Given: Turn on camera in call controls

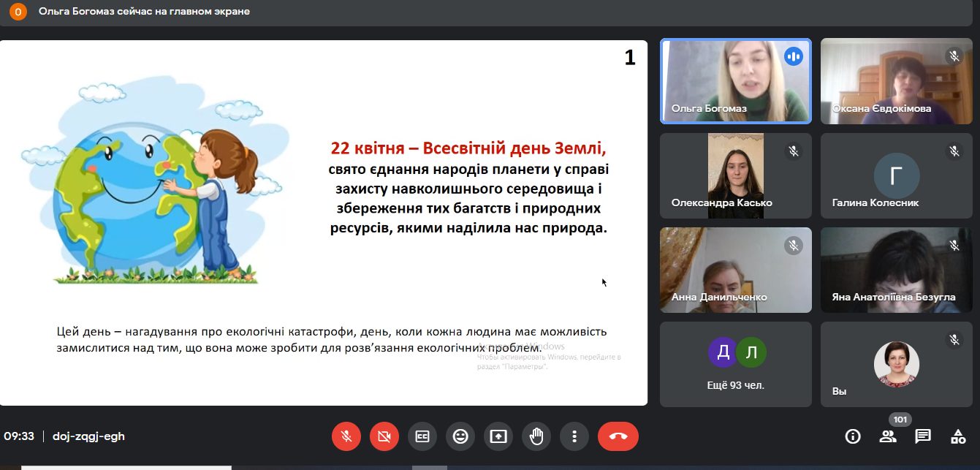Looking at the screenshot, I should click(x=384, y=436).
